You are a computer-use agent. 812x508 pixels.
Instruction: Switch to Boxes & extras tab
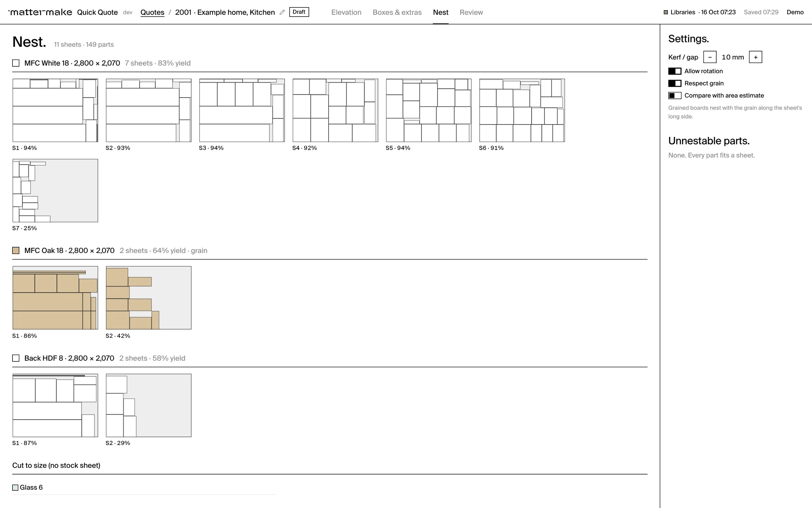tap(397, 12)
